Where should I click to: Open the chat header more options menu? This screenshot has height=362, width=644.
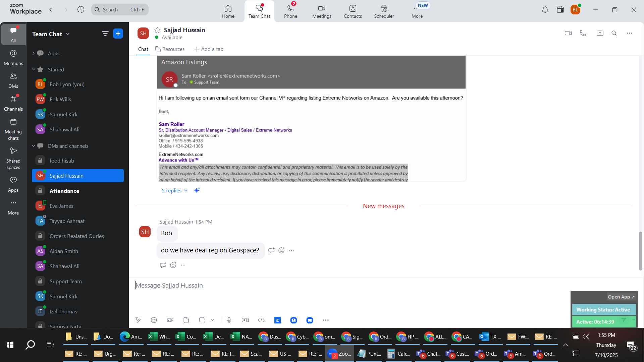pos(630,33)
